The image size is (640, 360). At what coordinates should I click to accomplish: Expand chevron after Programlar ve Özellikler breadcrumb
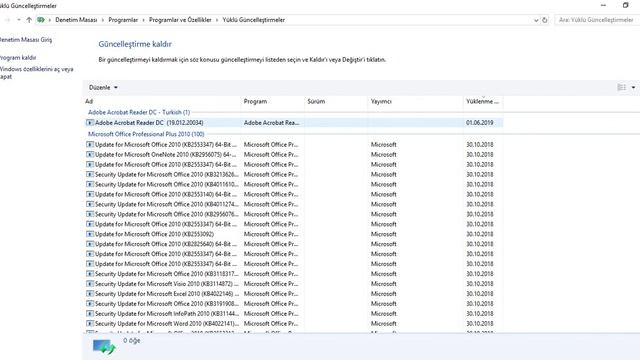[x=217, y=20]
